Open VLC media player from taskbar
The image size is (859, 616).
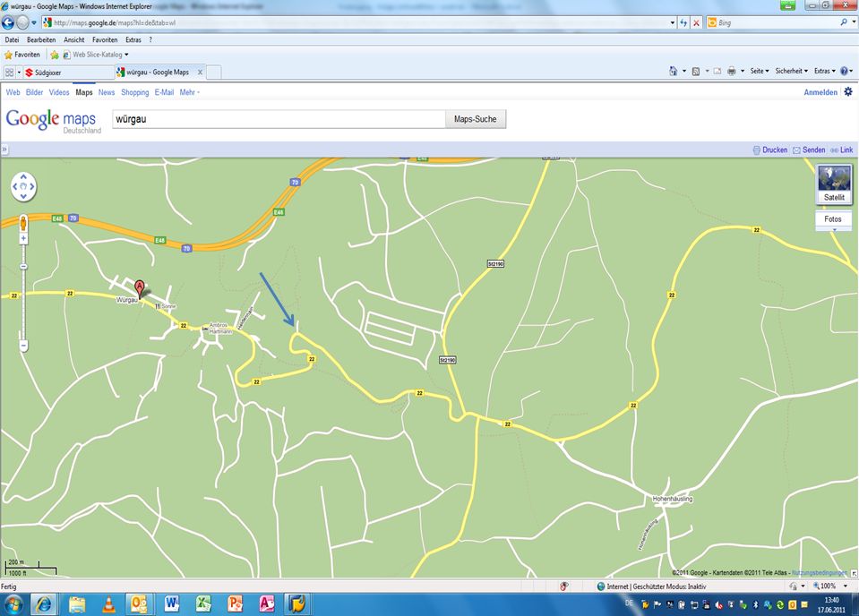tap(109, 604)
